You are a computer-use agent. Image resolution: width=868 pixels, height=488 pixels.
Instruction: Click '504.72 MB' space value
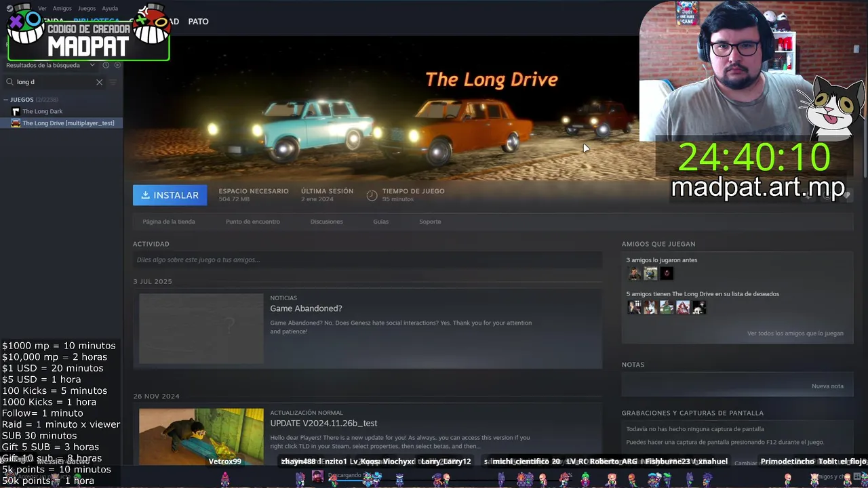coord(234,199)
